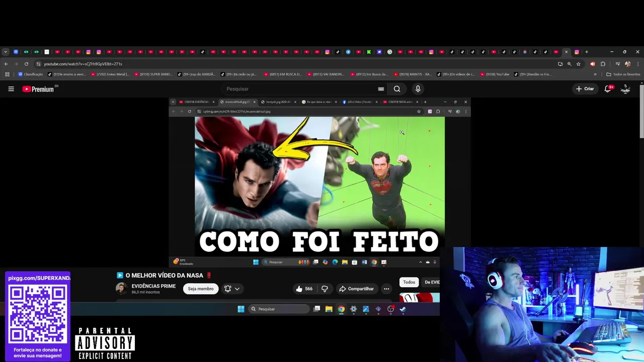Reload the page with refresh icon
The image size is (644, 362).
pos(26,64)
